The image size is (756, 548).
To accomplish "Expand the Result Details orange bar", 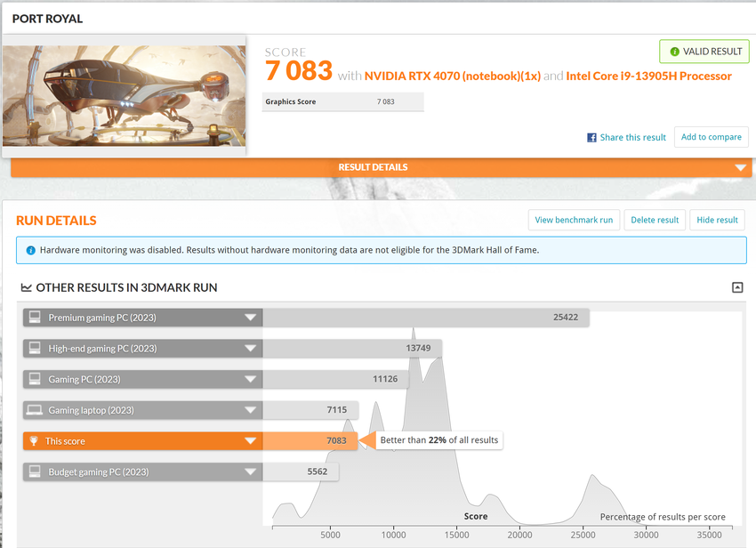I will pyautogui.click(x=739, y=167).
